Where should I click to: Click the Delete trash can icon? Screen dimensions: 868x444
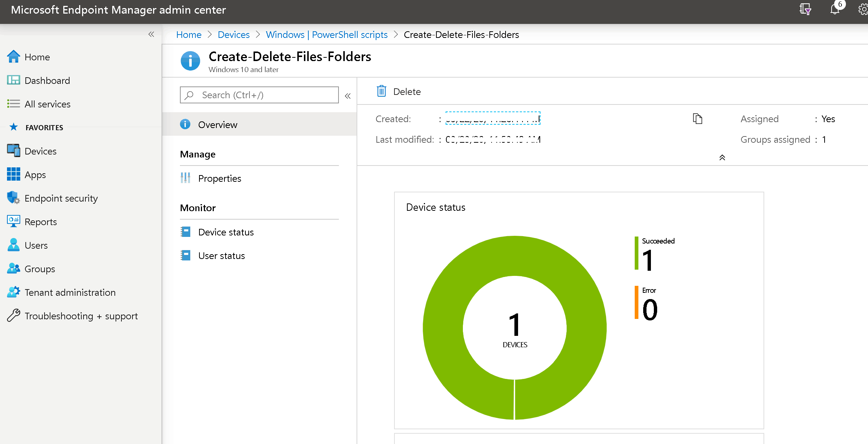[x=382, y=91]
